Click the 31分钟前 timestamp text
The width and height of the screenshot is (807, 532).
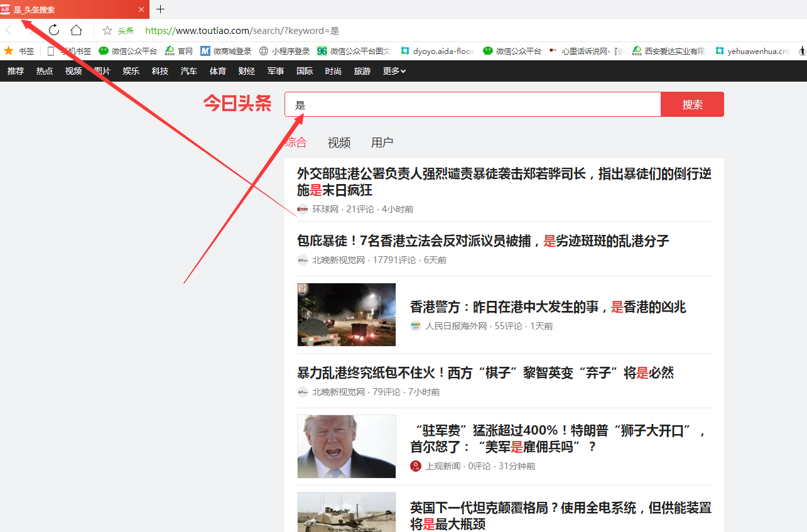[x=517, y=466]
